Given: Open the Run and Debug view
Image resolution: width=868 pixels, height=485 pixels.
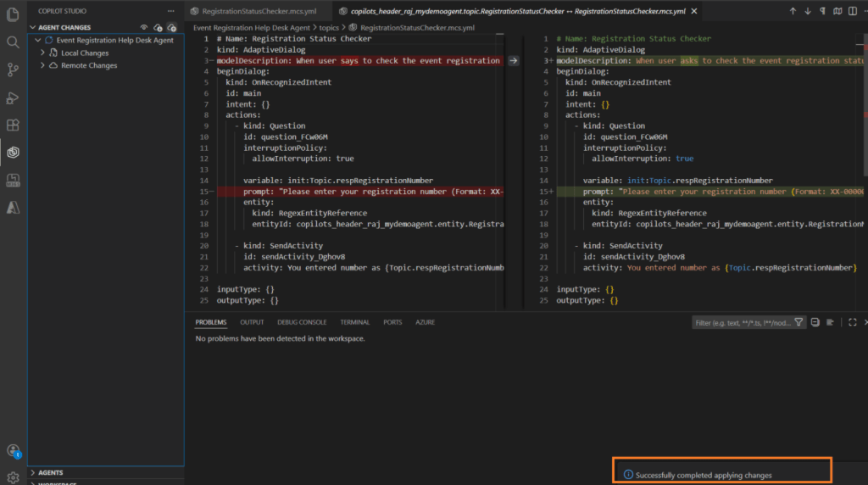Looking at the screenshot, I should pos(13,98).
